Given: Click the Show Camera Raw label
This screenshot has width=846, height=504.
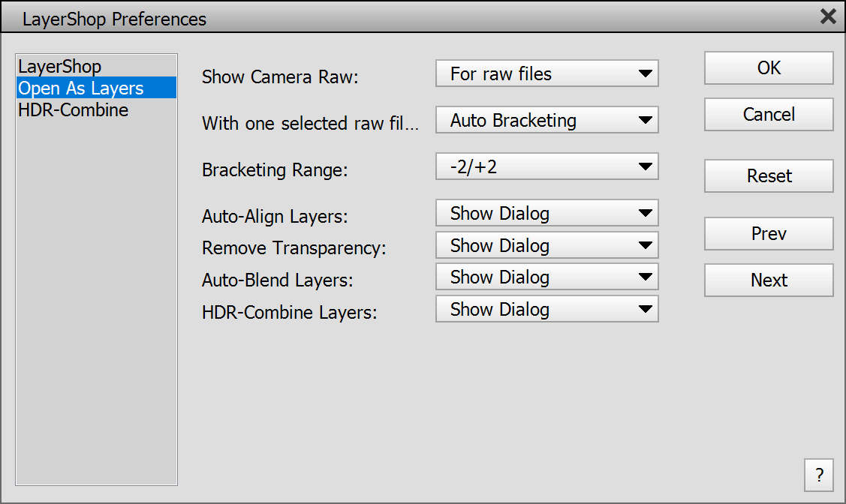Looking at the screenshot, I should [x=279, y=77].
